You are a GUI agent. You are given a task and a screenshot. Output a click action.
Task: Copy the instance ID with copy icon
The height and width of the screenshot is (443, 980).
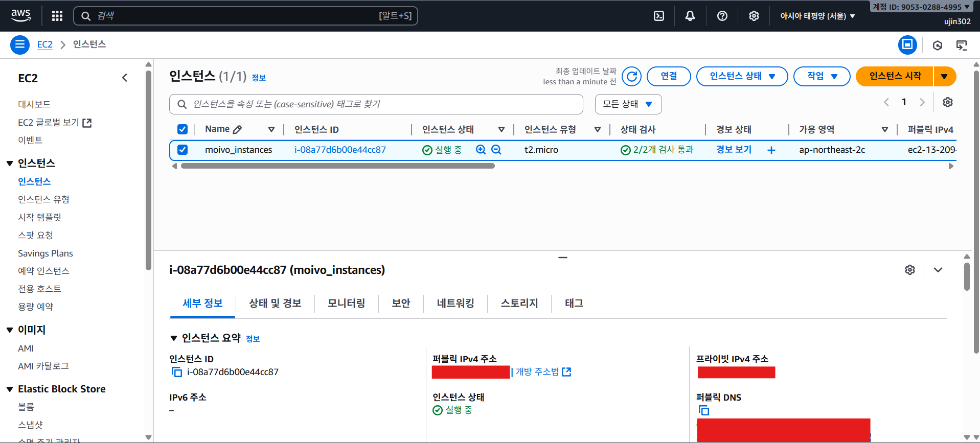177,372
